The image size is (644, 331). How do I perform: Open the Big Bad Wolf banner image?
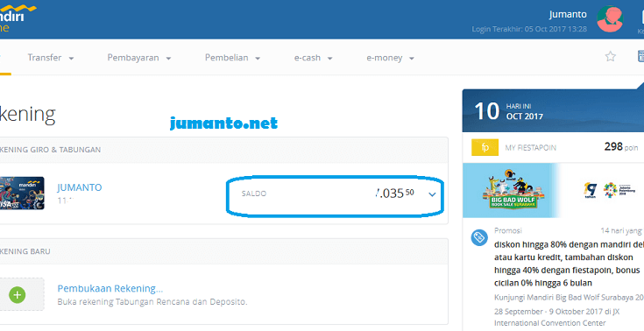click(513, 190)
